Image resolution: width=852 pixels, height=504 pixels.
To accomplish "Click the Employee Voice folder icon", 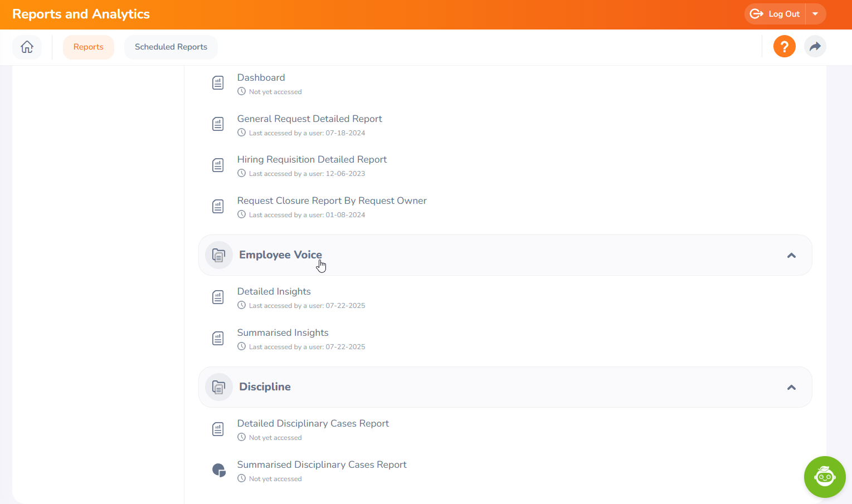I will (219, 255).
